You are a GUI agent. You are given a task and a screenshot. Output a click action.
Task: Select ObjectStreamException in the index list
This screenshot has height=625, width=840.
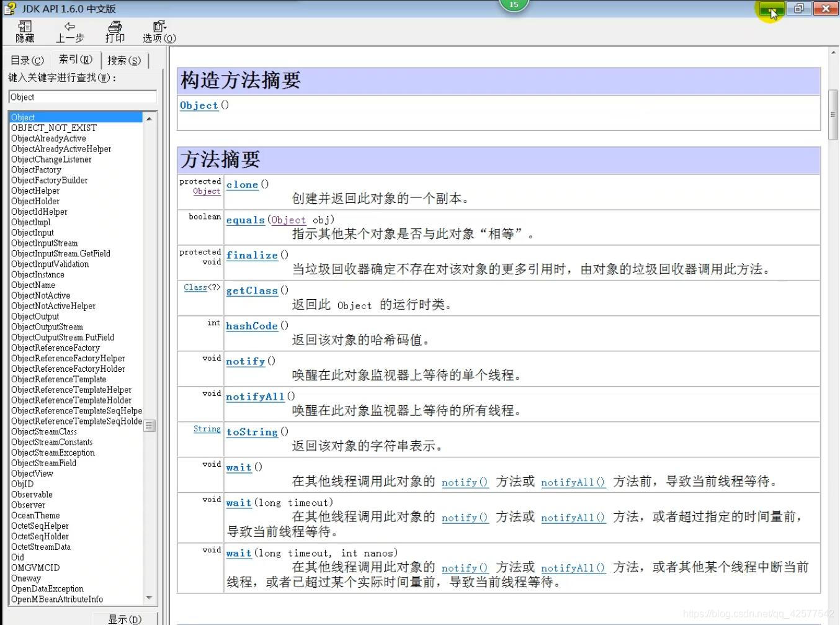coord(53,452)
